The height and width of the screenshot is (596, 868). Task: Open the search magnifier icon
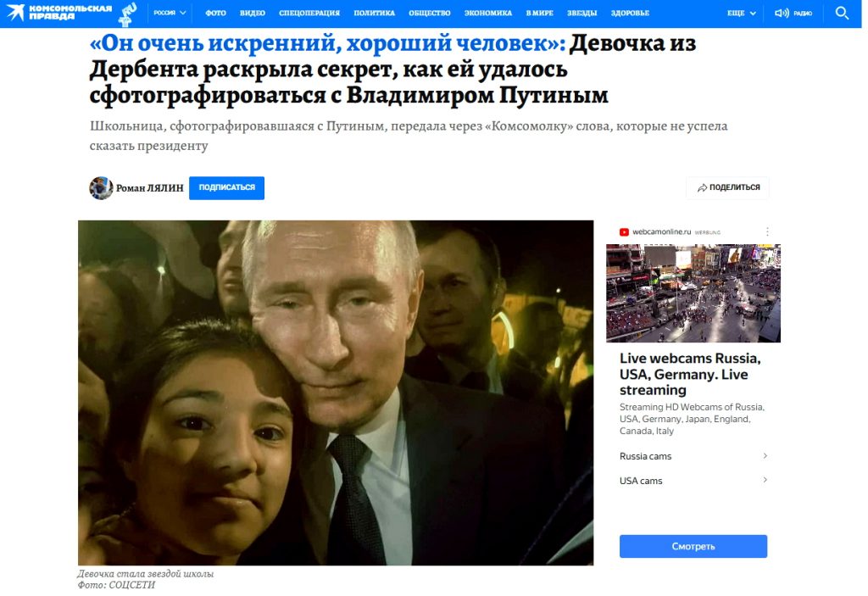842,13
